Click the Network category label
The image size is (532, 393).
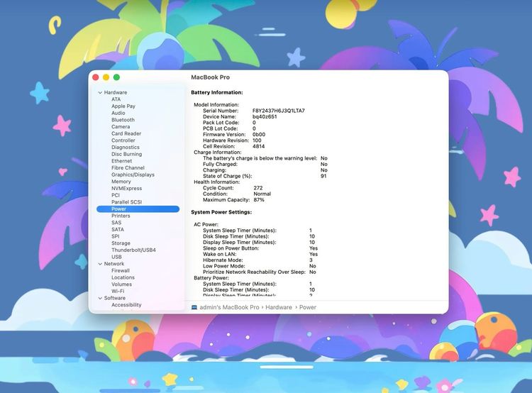[114, 264]
